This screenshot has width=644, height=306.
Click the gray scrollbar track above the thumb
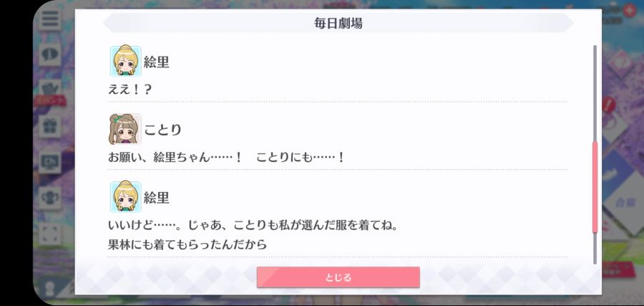595,93
